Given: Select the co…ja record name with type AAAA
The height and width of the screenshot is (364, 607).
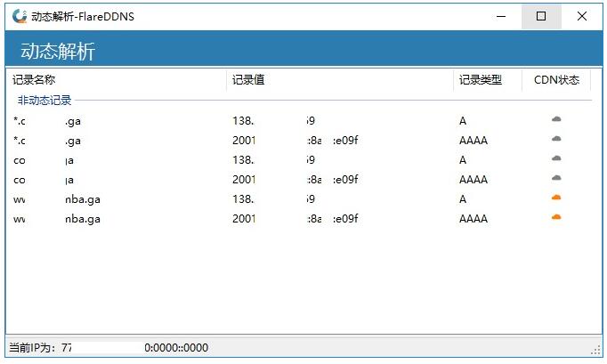Looking at the screenshot, I should (44, 180).
